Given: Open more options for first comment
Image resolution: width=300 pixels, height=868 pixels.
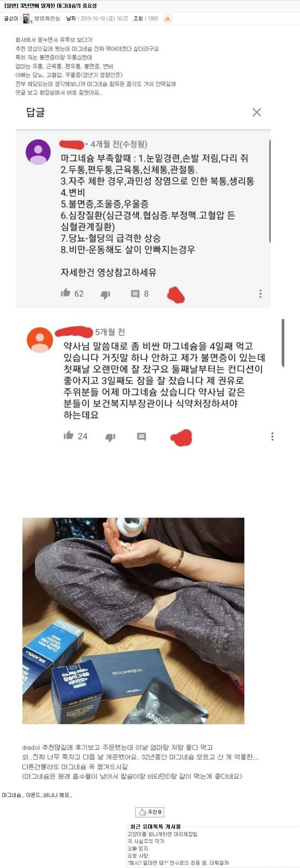Looking at the screenshot, I should pyautogui.click(x=260, y=294).
